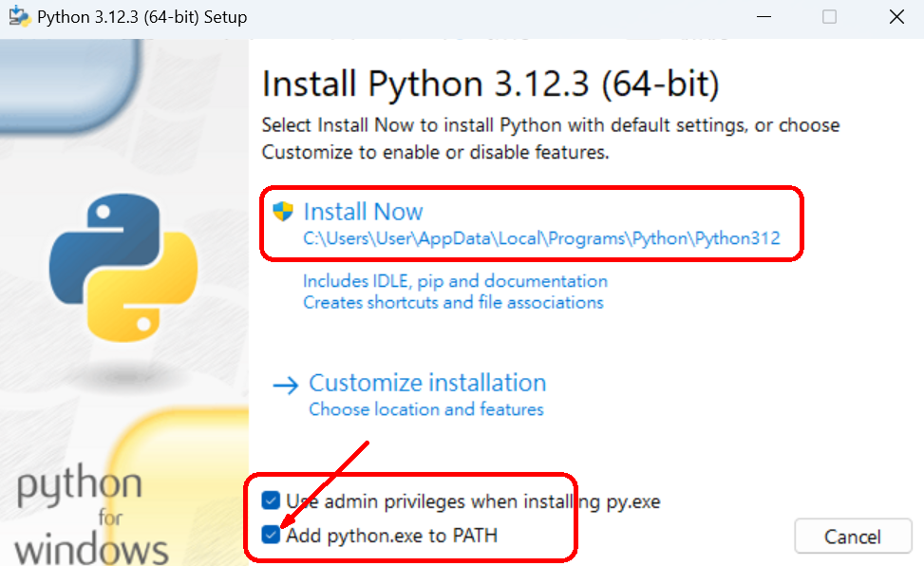924x566 pixels.
Task: Click the 'Add python.exe to PATH' label
Action: pyautogui.click(x=392, y=536)
